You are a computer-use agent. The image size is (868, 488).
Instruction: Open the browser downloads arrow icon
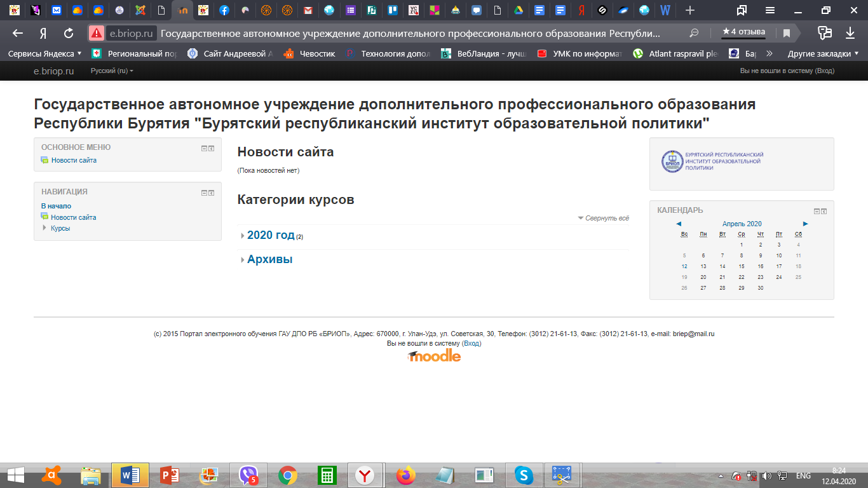tap(850, 33)
